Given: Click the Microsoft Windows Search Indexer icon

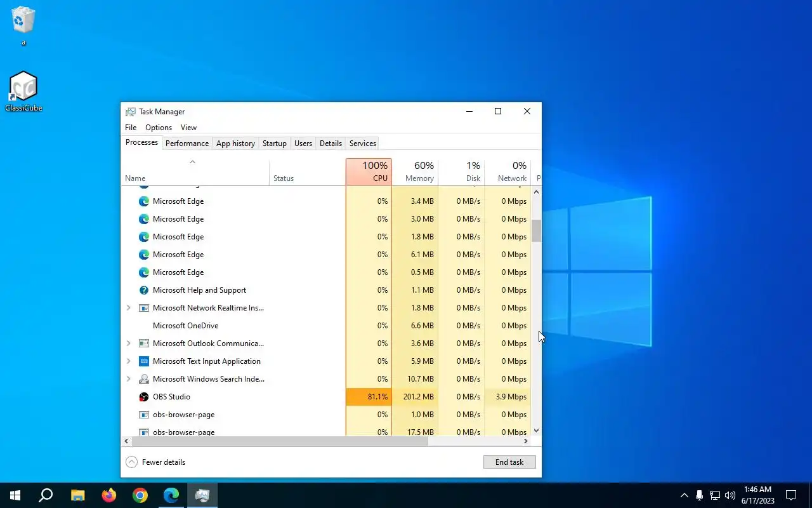Looking at the screenshot, I should [144, 379].
